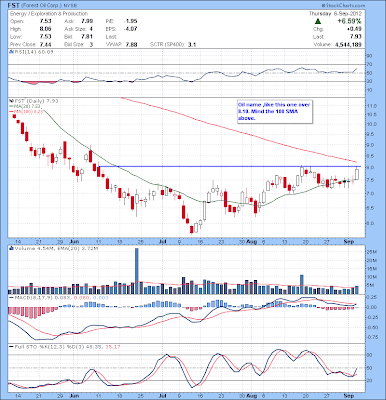Click the Prev Close value 7.44

coord(45,44)
